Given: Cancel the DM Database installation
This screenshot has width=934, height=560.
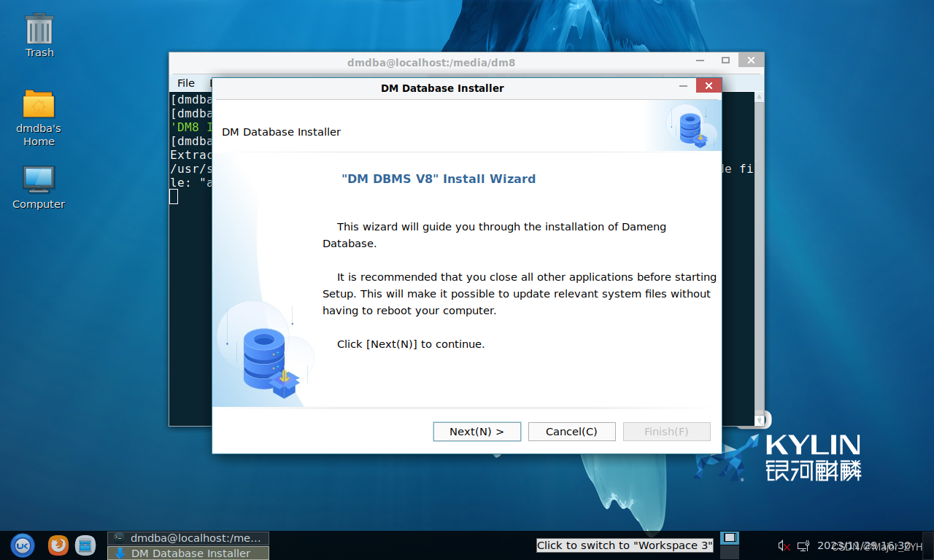Looking at the screenshot, I should (572, 432).
